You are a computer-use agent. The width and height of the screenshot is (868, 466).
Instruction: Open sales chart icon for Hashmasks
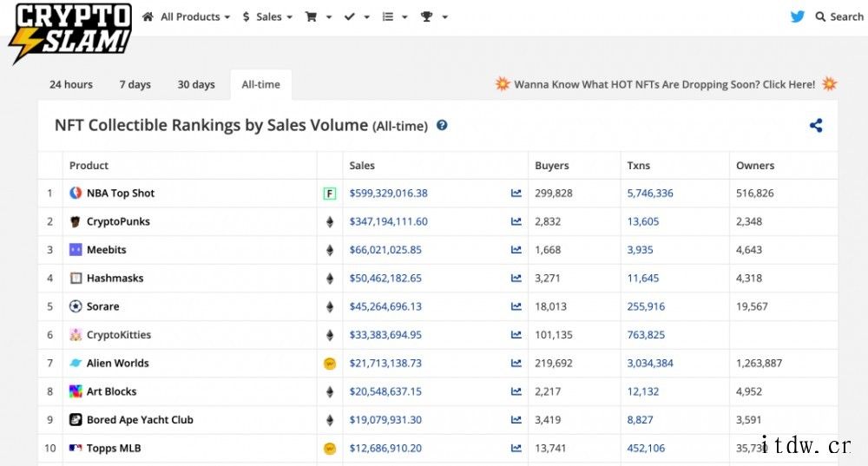click(x=516, y=278)
